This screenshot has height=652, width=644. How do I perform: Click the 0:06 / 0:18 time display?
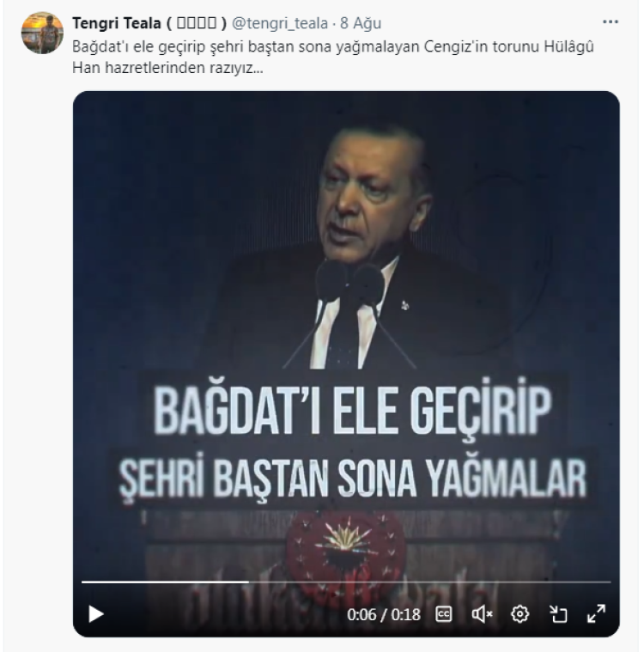384,614
